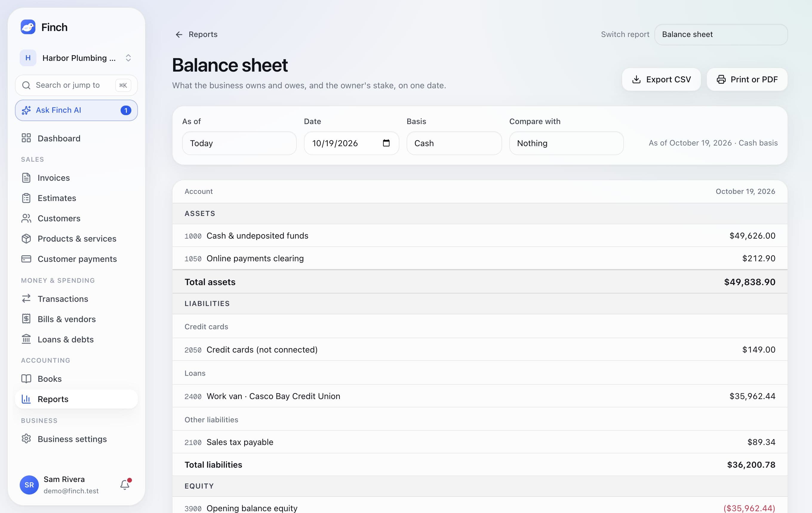Click the Estimates clipboard icon
The height and width of the screenshot is (513, 812).
point(26,198)
